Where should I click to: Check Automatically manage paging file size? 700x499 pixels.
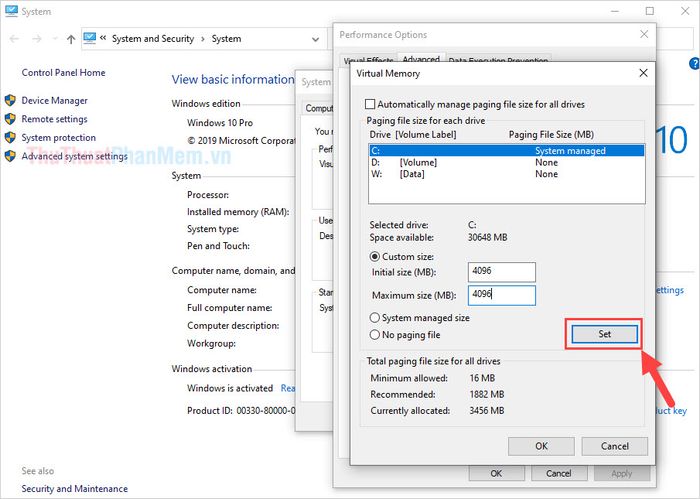coord(370,104)
